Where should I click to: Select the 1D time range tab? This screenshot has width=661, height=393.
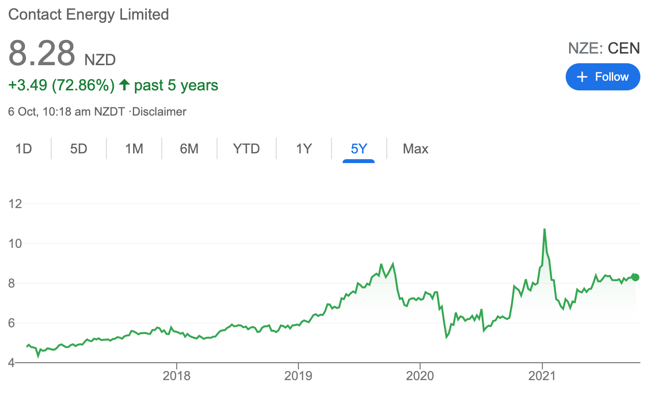[x=24, y=149]
